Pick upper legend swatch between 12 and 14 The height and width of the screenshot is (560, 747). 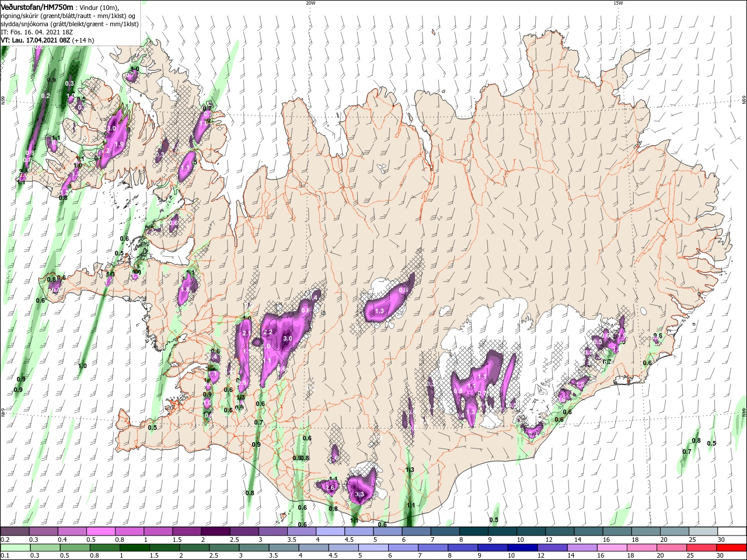(x=560, y=531)
